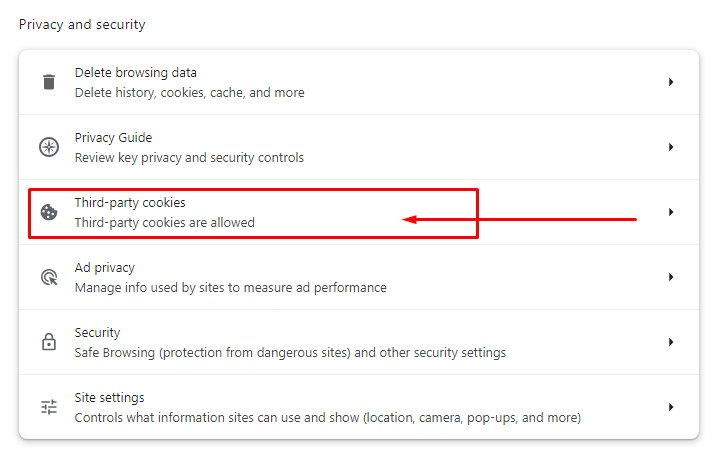
Task: Click the trash can icon for Delete browsing data
Action: coord(49,82)
